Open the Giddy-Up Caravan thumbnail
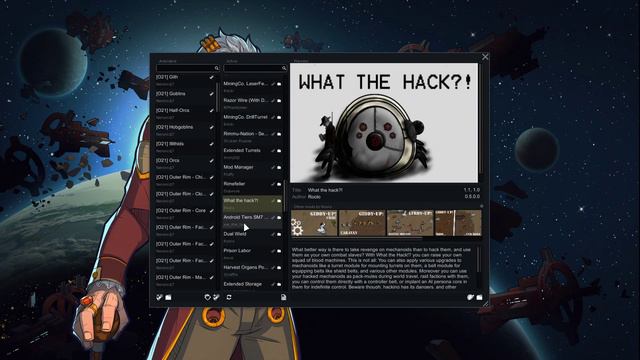This screenshot has height=360, width=640. [362, 223]
